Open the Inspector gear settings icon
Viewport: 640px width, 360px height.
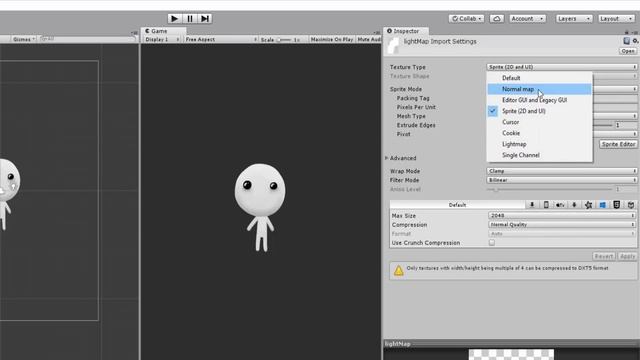coord(636,41)
